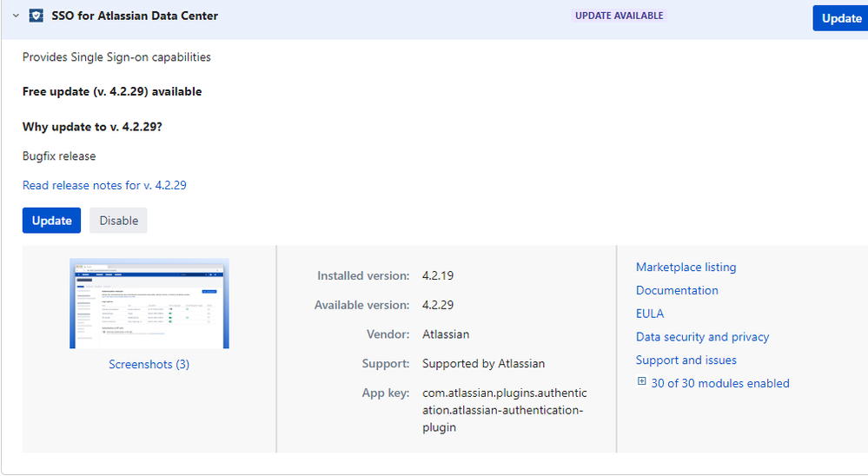Open the EULA link
The height and width of the screenshot is (476, 868).
tap(650, 314)
